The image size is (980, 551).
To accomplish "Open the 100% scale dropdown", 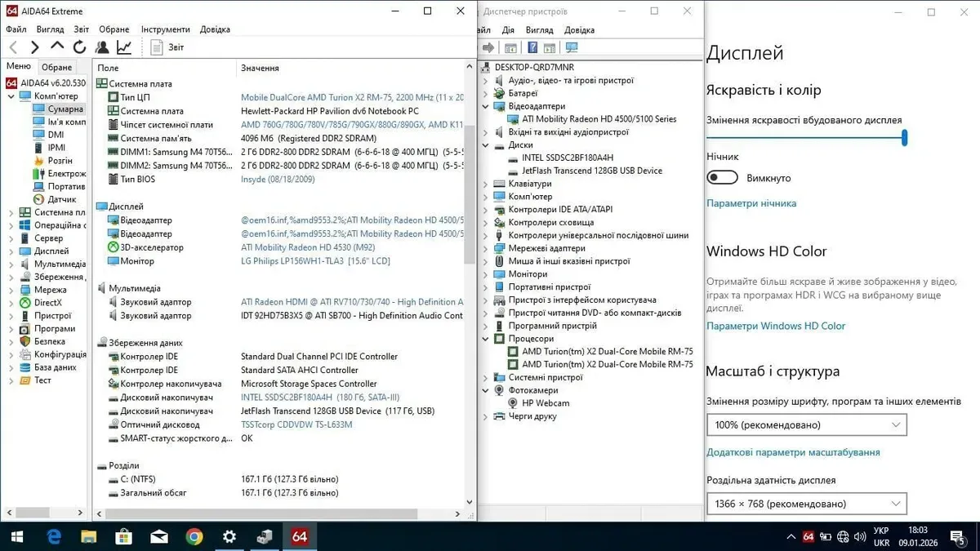I will coord(806,424).
